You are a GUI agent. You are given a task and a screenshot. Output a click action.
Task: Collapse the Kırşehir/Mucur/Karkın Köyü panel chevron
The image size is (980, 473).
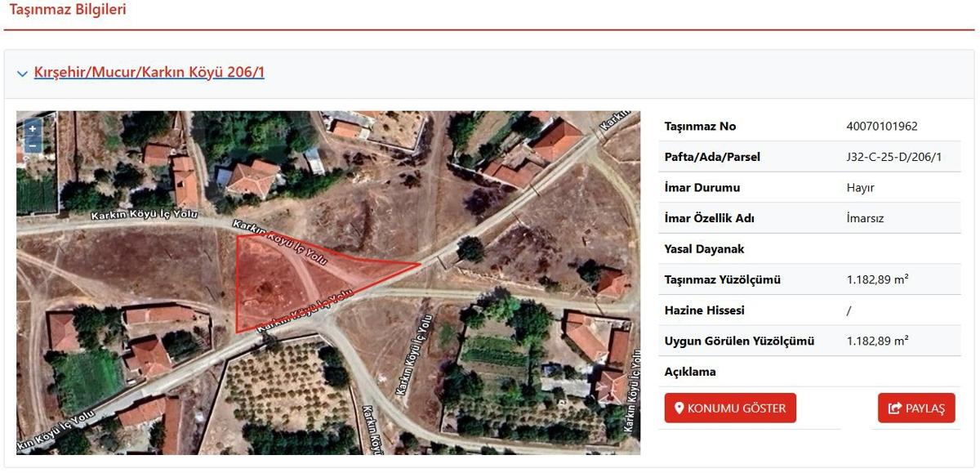(22, 74)
